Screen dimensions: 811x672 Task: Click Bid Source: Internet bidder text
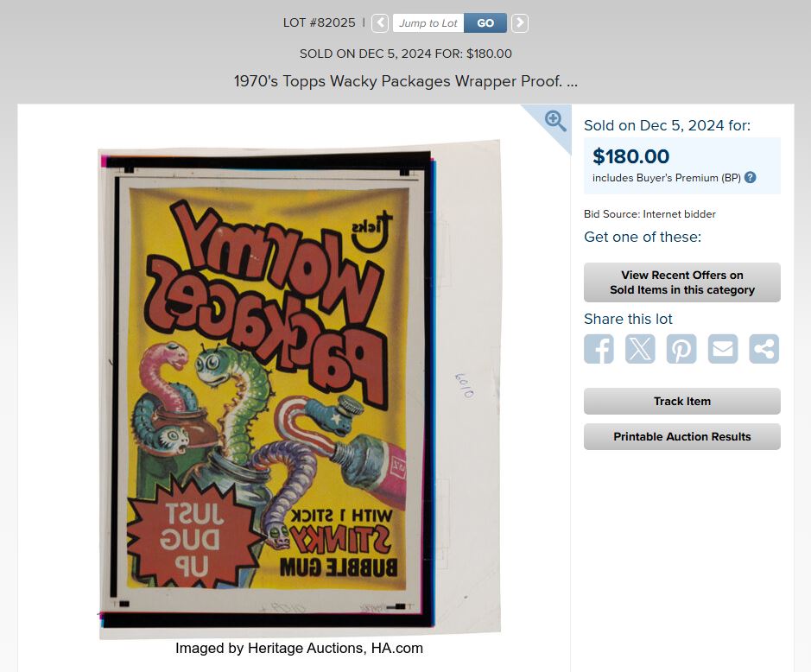click(649, 214)
